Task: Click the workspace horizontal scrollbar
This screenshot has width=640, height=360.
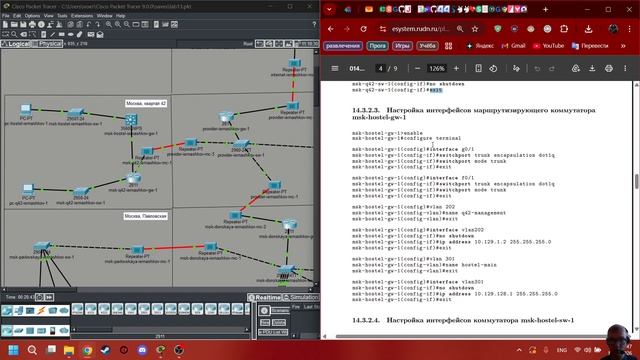Action: [159, 290]
